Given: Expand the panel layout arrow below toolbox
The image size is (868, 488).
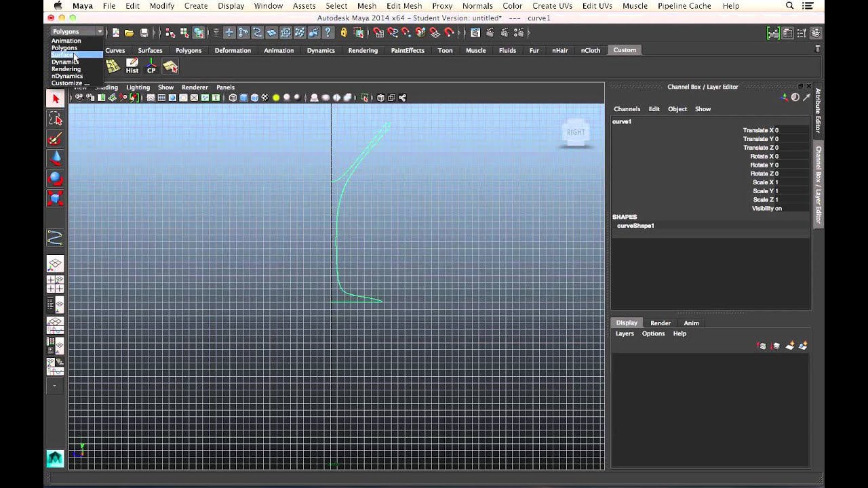Looking at the screenshot, I should click(x=55, y=386).
